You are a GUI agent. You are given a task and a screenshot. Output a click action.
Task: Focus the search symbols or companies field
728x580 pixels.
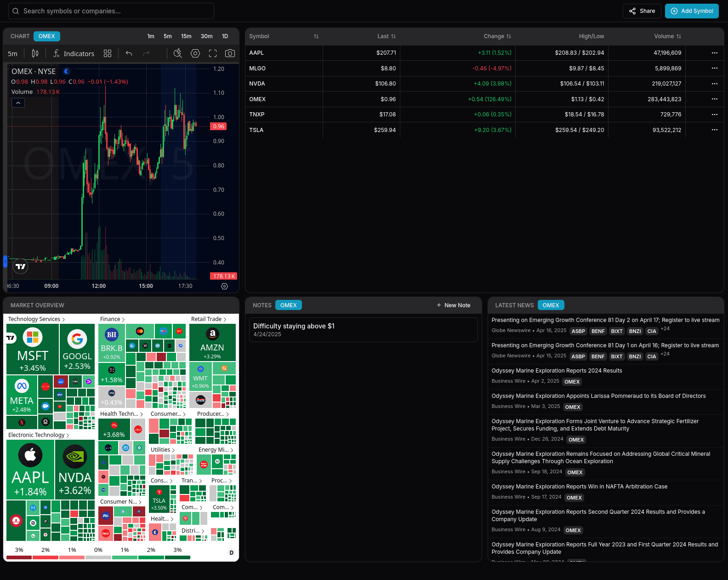[111, 11]
